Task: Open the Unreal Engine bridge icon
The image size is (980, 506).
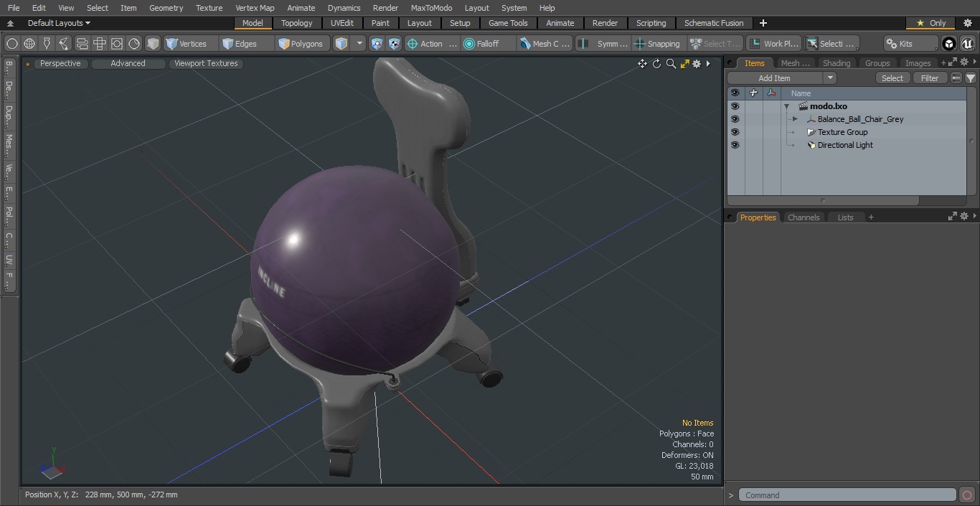Action: tap(967, 44)
